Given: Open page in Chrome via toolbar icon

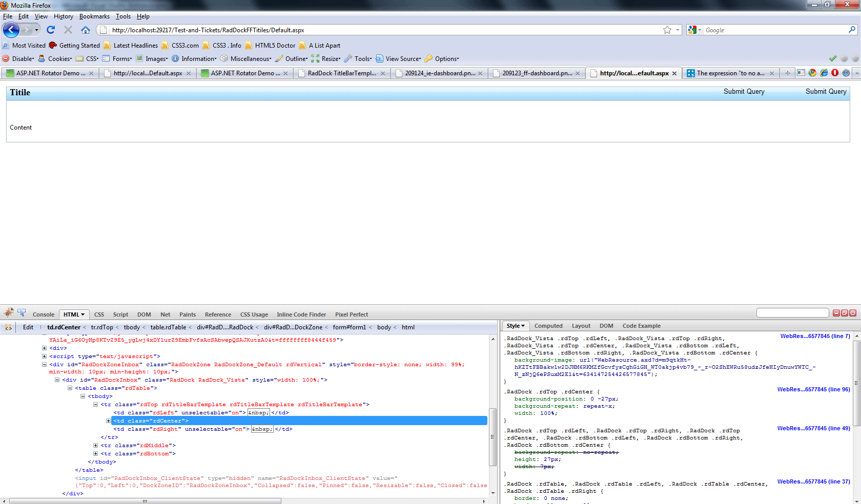Looking at the screenshot, I should click(x=812, y=73).
